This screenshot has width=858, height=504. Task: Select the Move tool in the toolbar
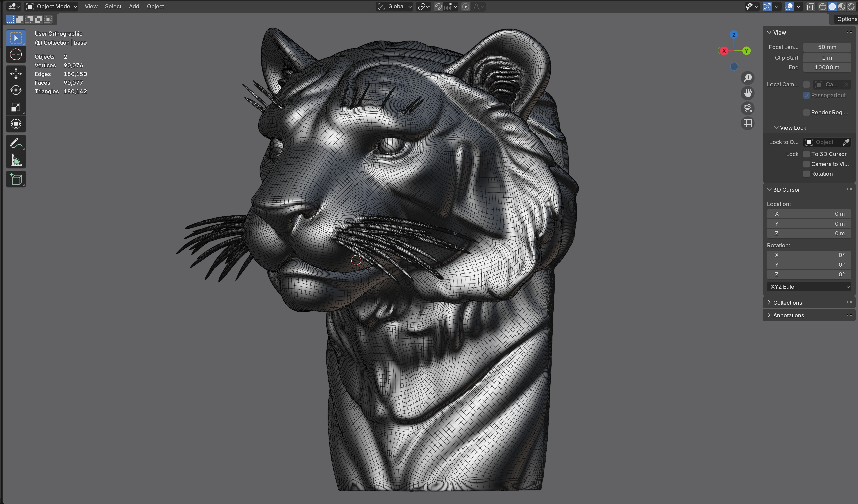(16, 73)
